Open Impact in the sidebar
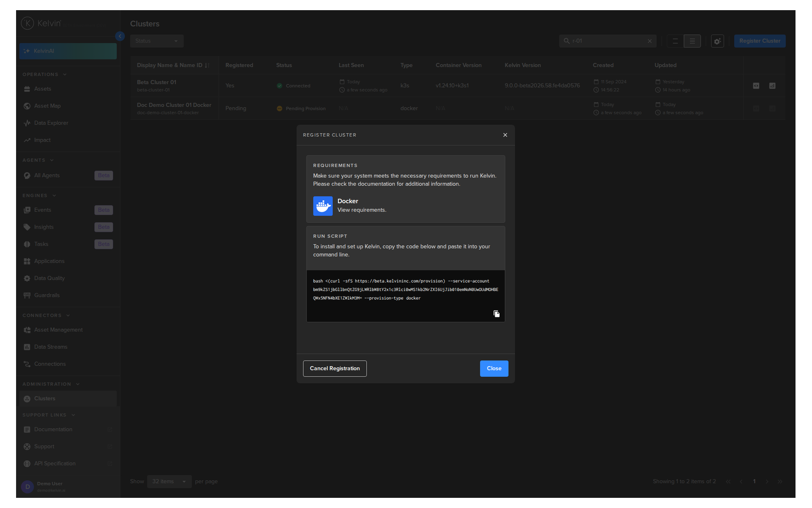 point(68,140)
